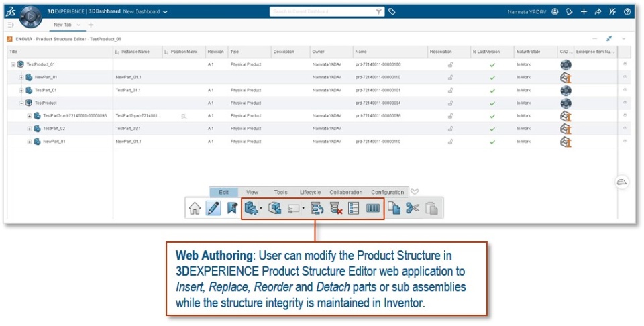Expand the action bar with the chevron
Image resolution: width=644 pixels, height=326 pixels.
point(415,192)
